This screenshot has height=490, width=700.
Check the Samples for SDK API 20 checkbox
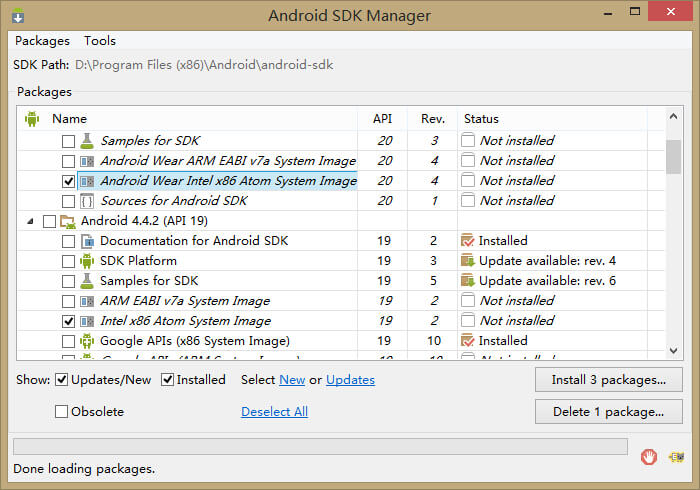click(x=68, y=141)
